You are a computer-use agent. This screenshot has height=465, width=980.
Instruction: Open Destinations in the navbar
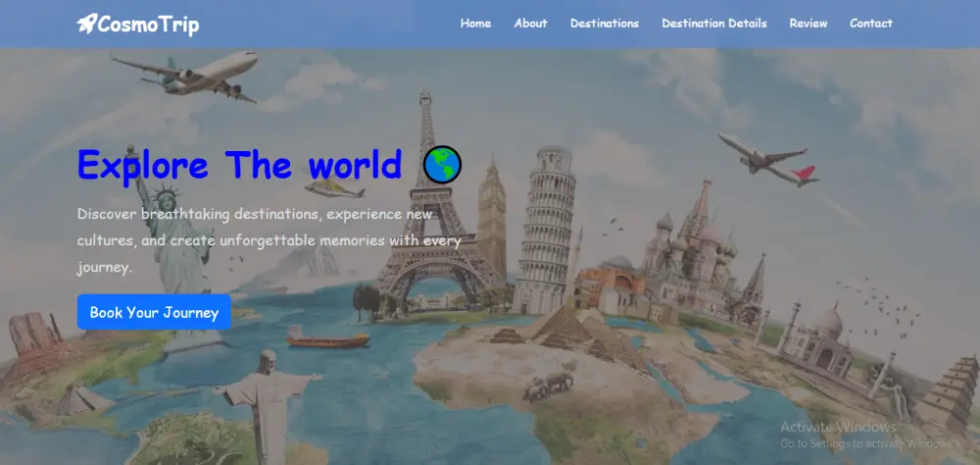pos(605,24)
